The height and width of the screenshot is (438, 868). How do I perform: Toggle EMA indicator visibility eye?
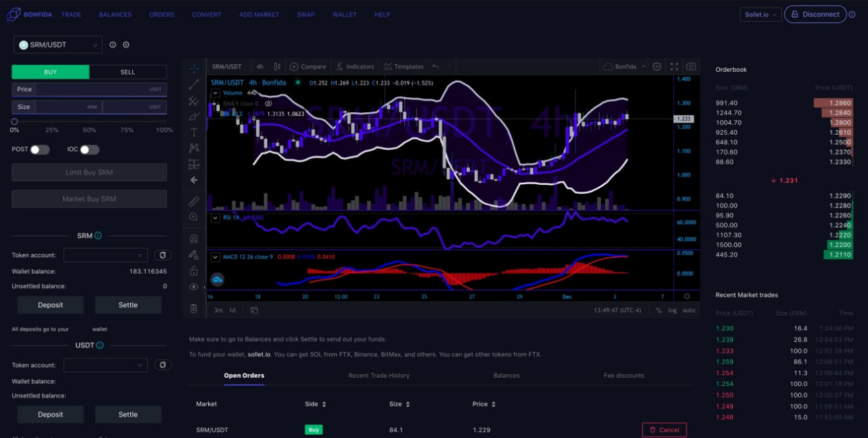(x=269, y=103)
